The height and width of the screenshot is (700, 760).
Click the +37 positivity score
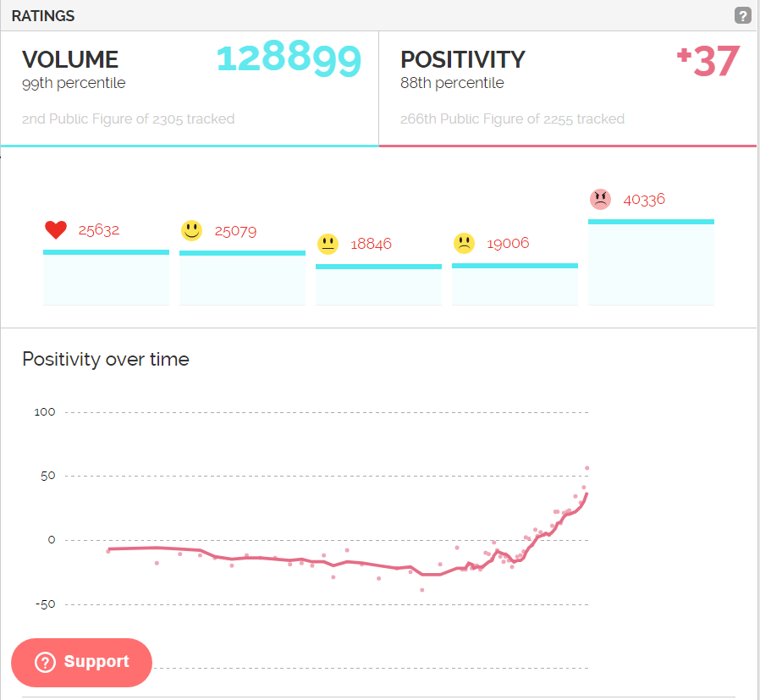click(708, 61)
